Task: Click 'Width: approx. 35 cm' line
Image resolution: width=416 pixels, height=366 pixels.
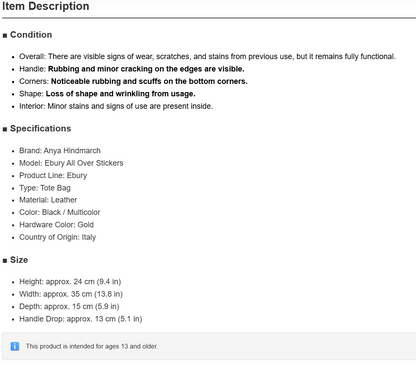Action: coord(71,294)
